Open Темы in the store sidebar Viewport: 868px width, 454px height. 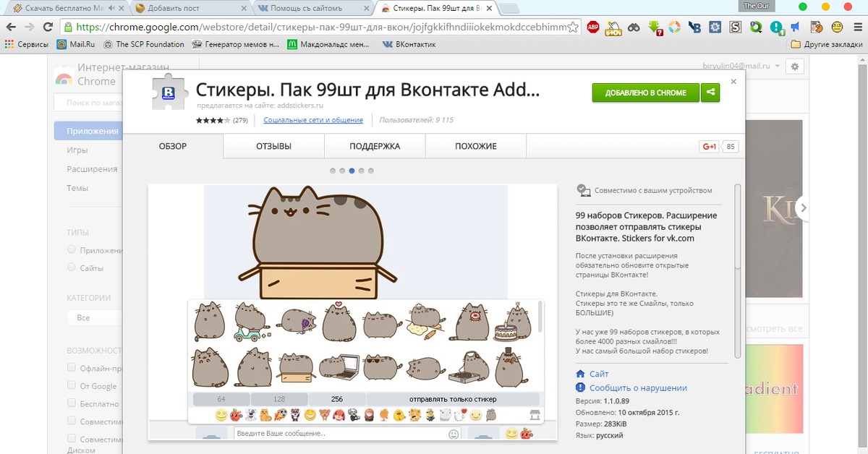coord(77,188)
